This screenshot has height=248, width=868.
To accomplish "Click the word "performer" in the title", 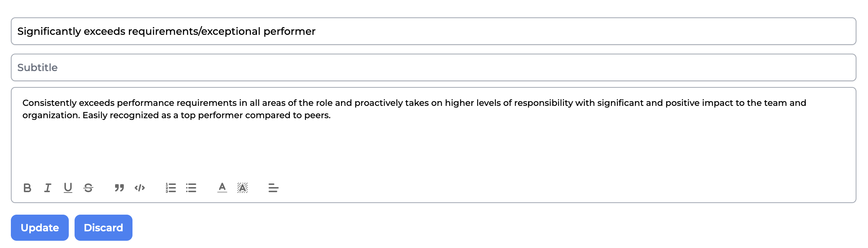I will coord(289,31).
